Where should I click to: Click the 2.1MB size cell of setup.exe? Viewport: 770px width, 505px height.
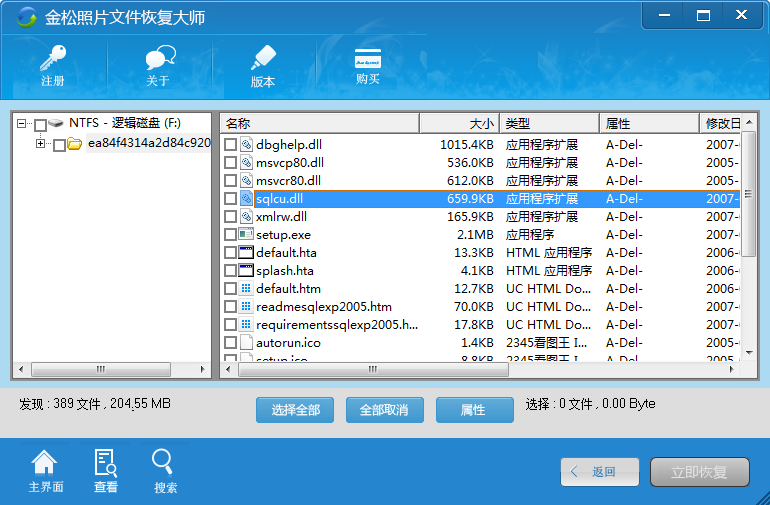475,235
